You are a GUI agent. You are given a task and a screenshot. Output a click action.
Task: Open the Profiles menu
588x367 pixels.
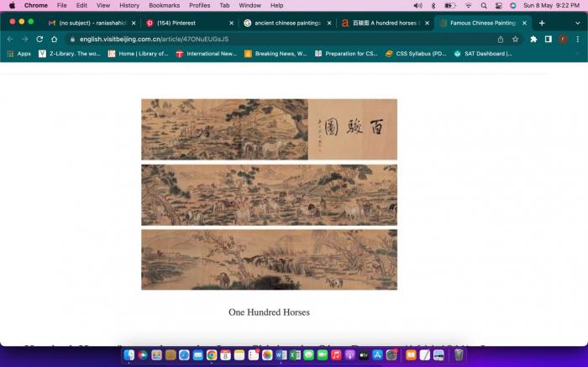(200, 5)
